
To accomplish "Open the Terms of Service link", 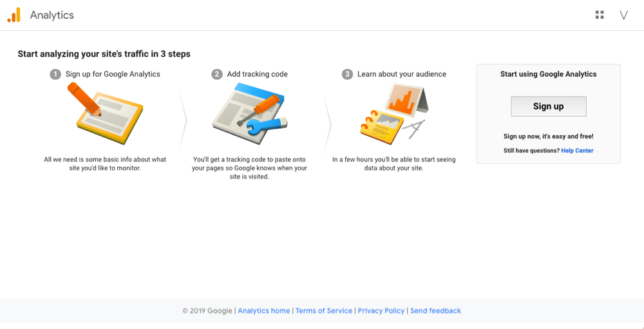I will 324,311.
